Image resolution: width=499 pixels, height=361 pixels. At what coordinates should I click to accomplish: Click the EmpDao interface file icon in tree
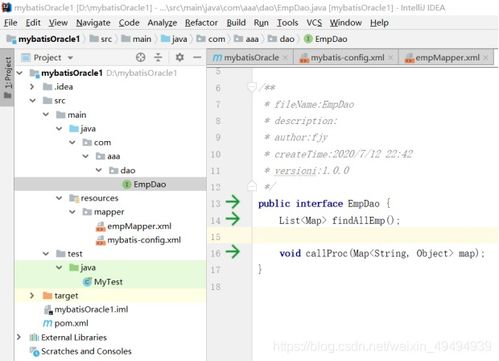127,184
